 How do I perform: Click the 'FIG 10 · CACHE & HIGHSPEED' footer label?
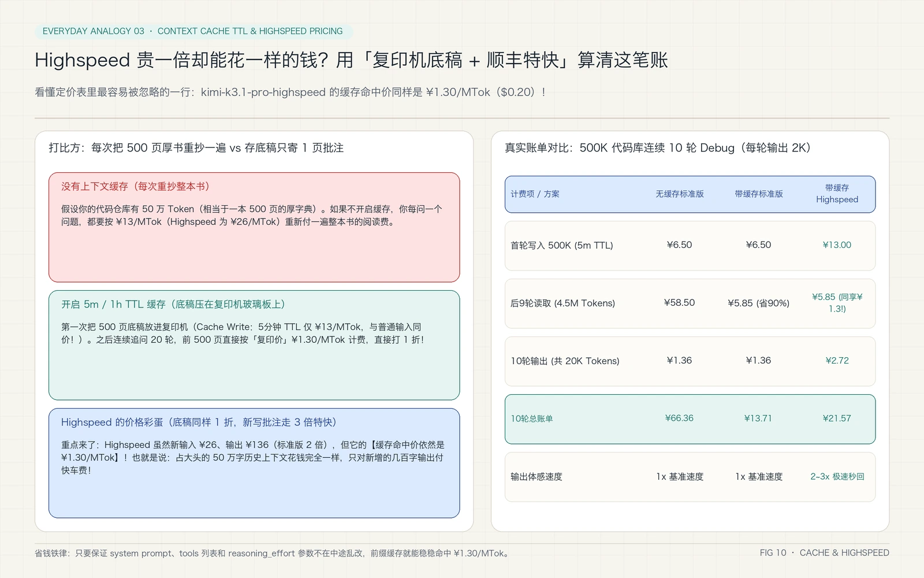(824, 553)
